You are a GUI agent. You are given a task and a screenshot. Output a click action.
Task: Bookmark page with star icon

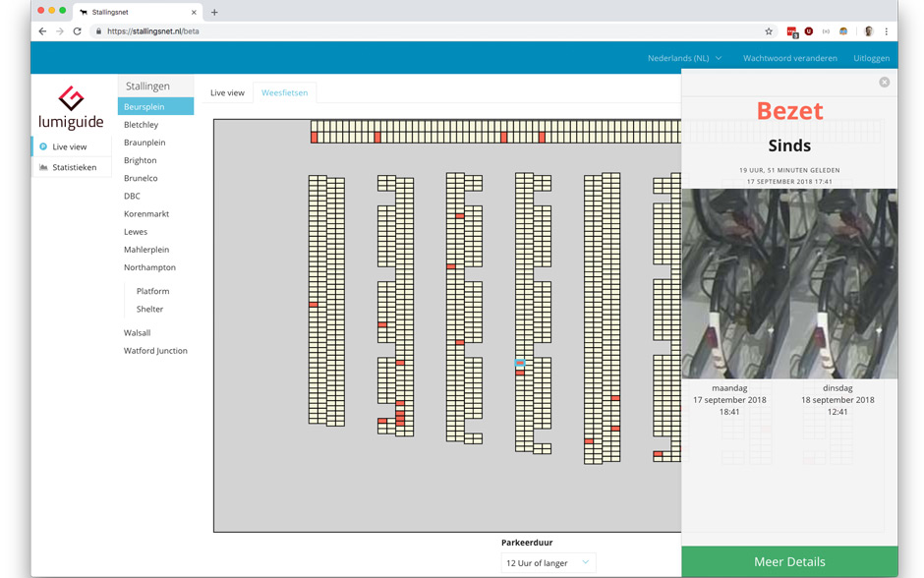point(769,31)
